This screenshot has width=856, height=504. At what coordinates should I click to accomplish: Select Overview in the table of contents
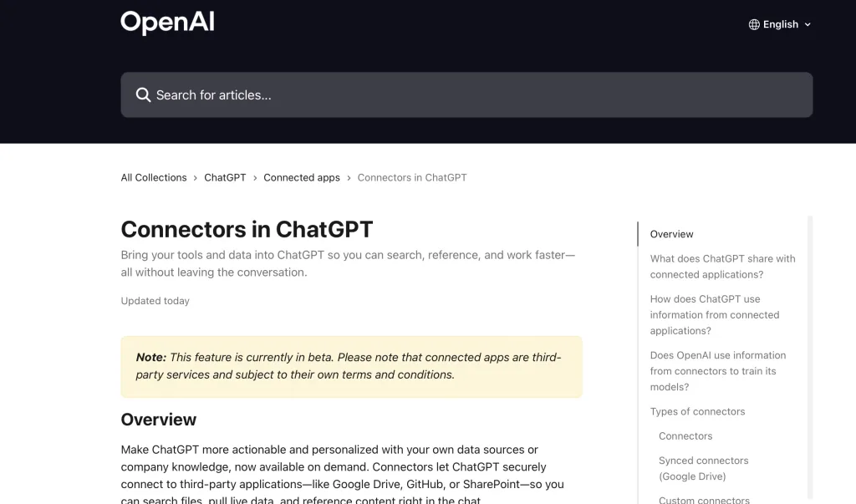click(x=671, y=234)
